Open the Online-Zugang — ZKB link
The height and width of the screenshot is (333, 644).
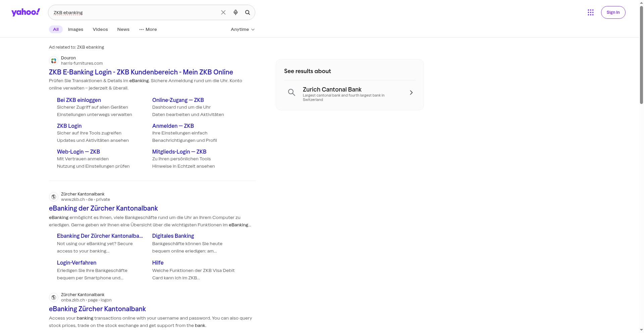[x=178, y=100]
